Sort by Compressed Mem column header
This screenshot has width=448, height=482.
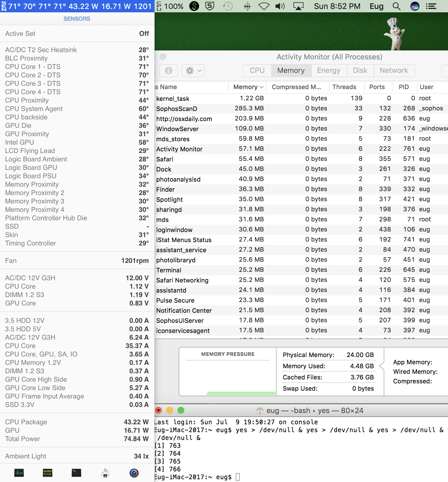point(297,87)
